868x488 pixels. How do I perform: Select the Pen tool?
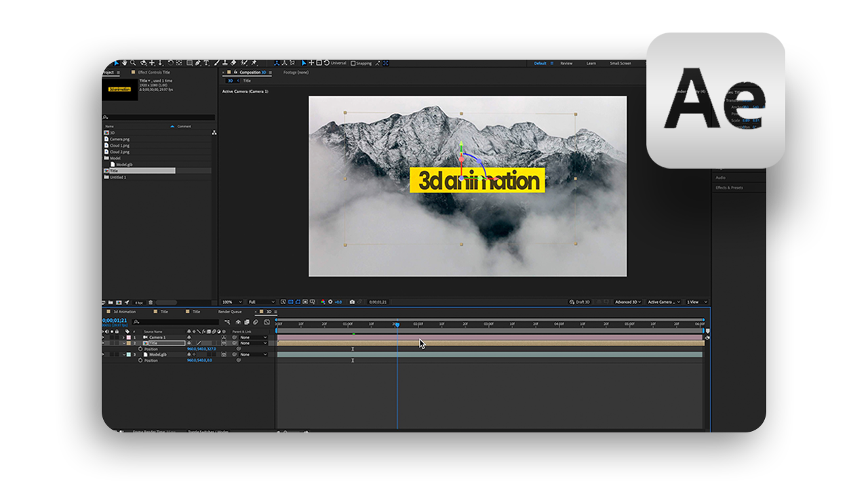(x=197, y=63)
